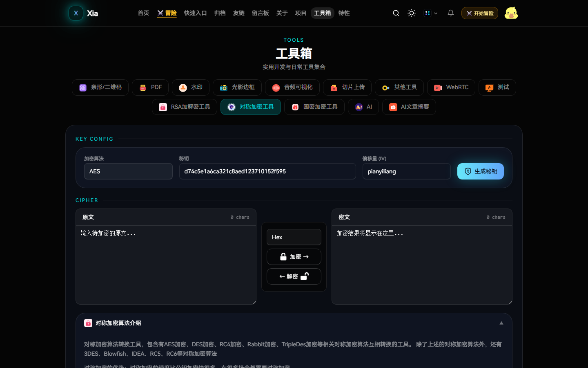Select the 水印 tool tab
This screenshot has width=588, height=368.
191,88
